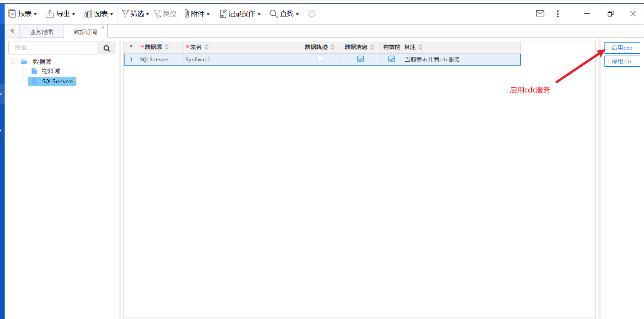The width and height of the screenshot is (644, 319).
Task: Uncheck the 有效的 checkbox in row 1
Action: [392, 59]
